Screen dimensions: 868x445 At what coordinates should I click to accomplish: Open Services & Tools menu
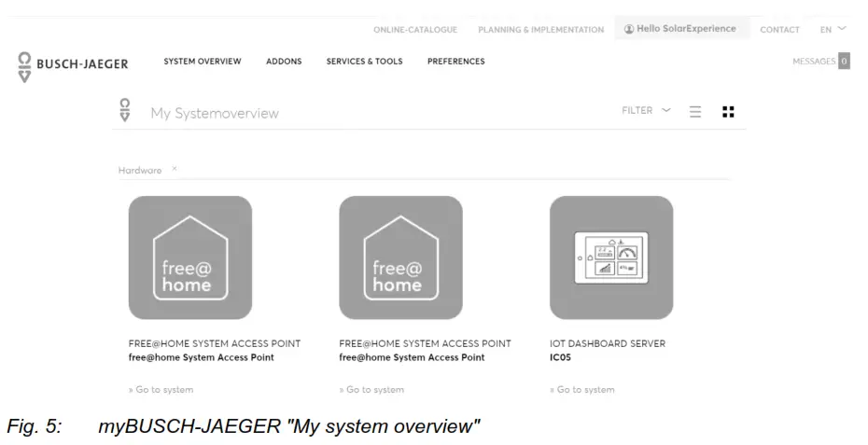364,62
